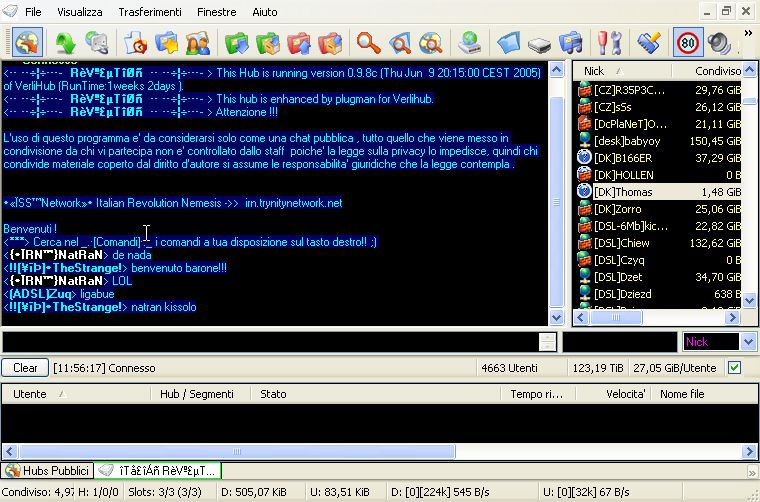Image resolution: width=760 pixels, height=502 pixels.
Task: Toggle the 80 speed limit icon
Action: click(x=686, y=43)
